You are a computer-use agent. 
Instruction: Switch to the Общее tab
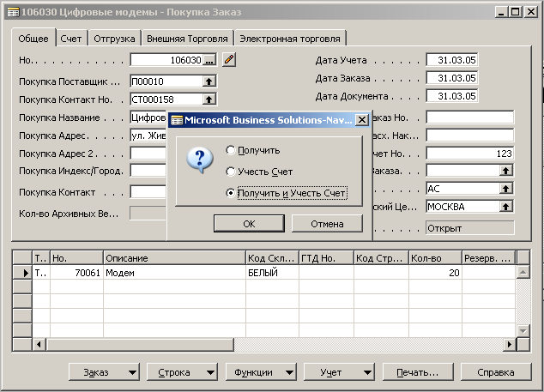[33, 38]
